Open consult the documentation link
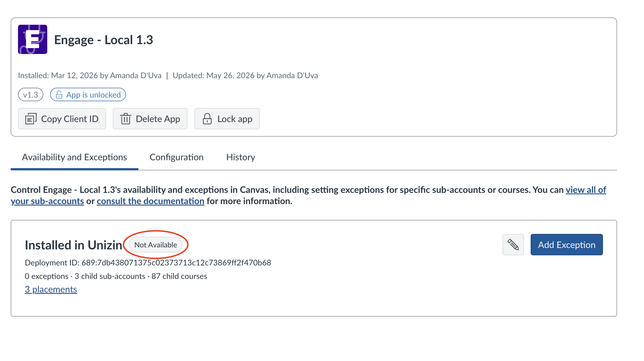Image resolution: width=644 pixels, height=361 pixels. coord(150,201)
